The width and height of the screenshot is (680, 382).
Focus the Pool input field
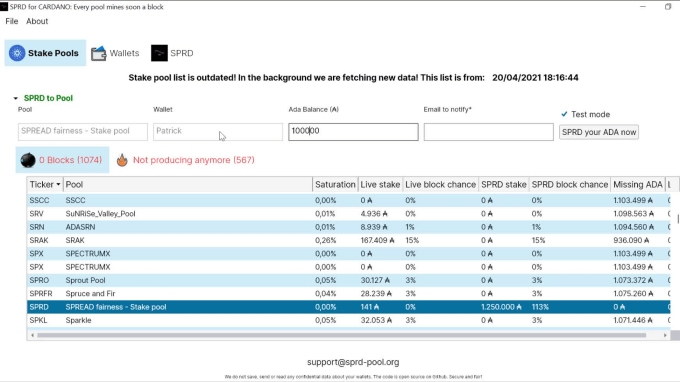(83, 132)
